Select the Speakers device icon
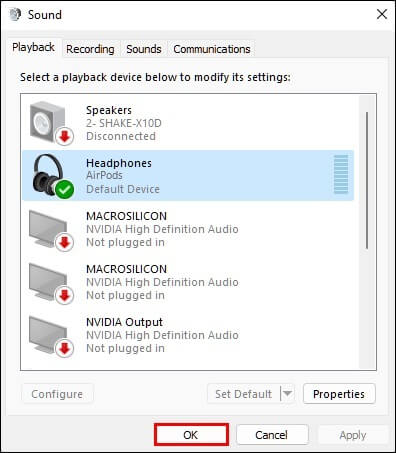Viewport: 396px width, 453px height. (x=51, y=123)
